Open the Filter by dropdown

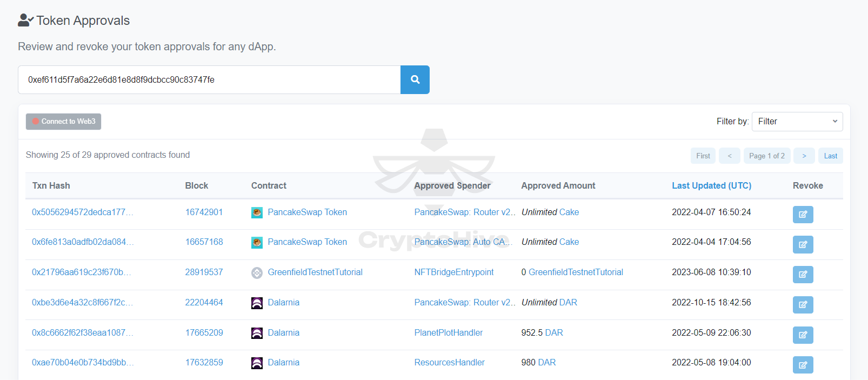click(x=797, y=122)
